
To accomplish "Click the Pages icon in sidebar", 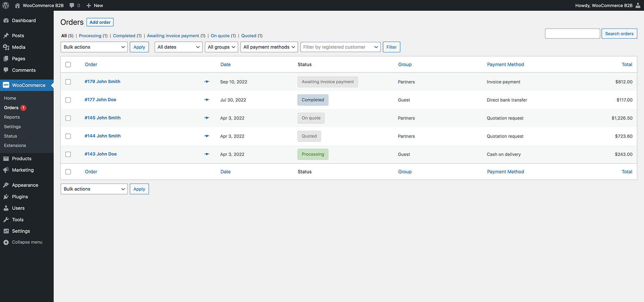I will tap(6, 59).
